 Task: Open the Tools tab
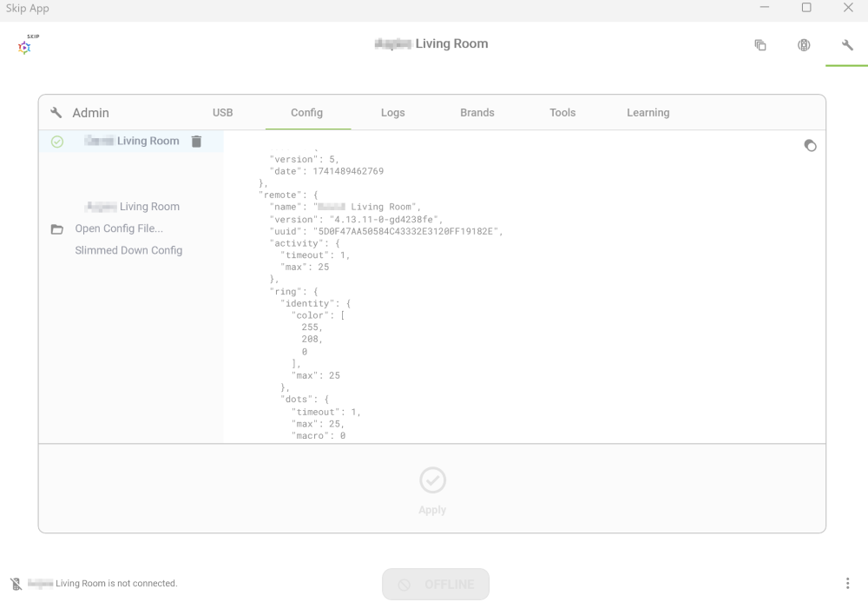pos(562,112)
